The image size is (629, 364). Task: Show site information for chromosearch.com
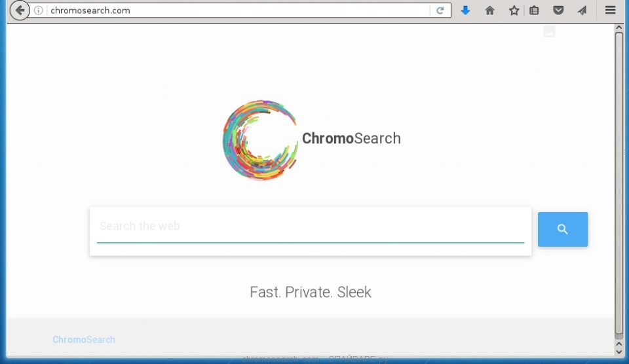(39, 10)
